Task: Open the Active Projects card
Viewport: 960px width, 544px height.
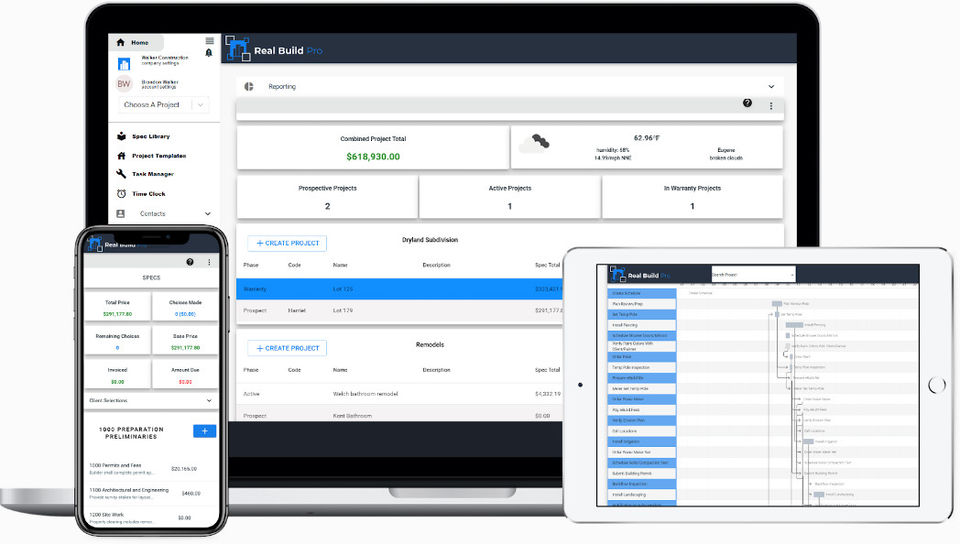Action: point(509,197)
